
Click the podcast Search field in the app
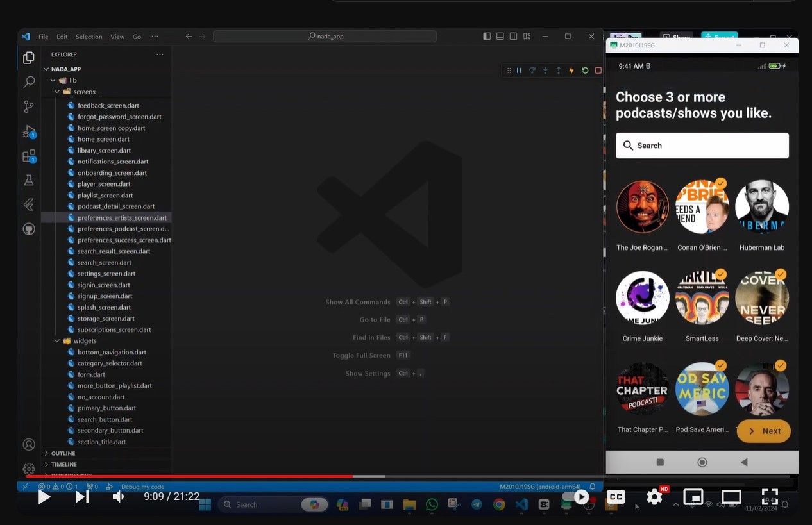pyautogui.click(x=702, y=146)
